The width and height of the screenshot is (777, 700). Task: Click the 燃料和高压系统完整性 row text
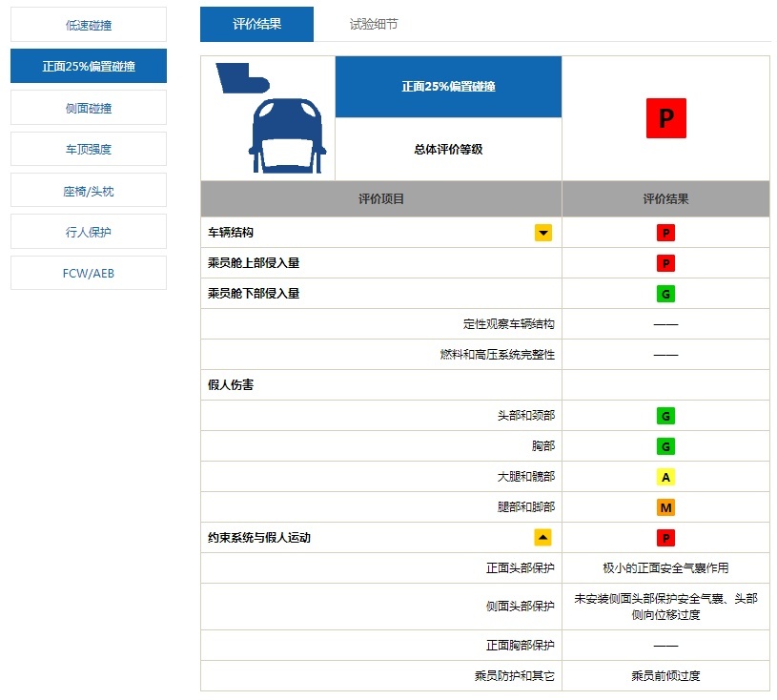pos(498,355)
